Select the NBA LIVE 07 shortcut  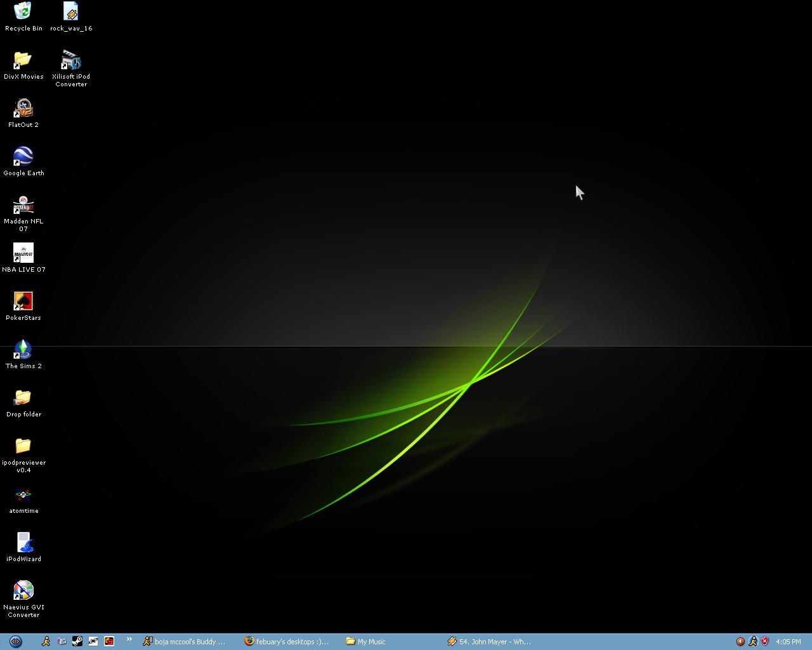click(x=23, y=254)
